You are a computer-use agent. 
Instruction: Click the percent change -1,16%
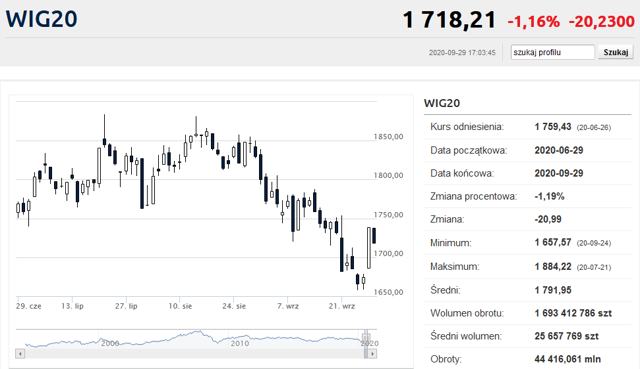(533, 21)
